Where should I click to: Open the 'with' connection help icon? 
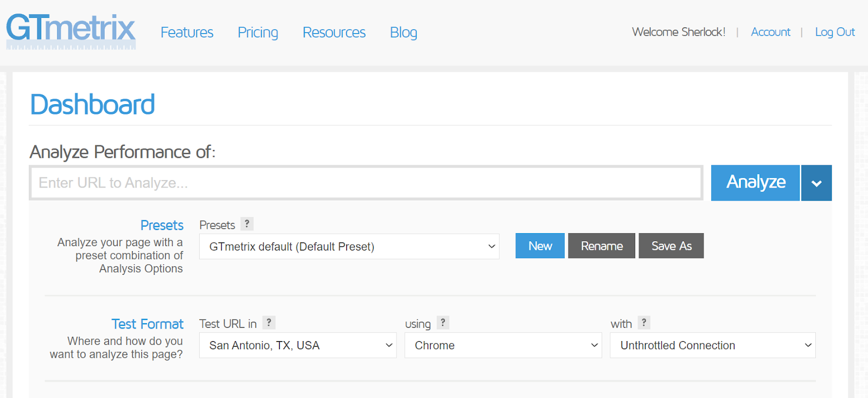click(644, 323)
